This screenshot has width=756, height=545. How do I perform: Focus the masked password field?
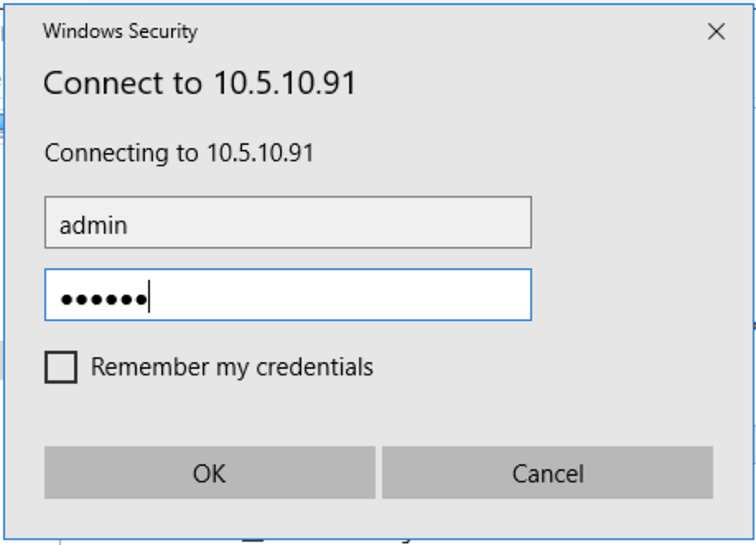click(287, 295)
